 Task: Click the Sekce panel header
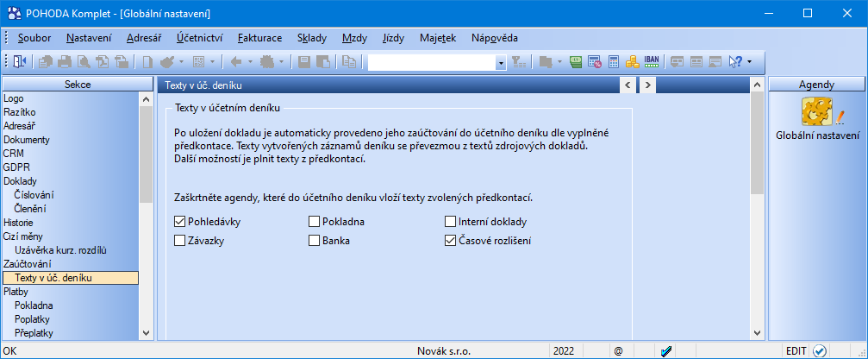(x=78, y=85)
